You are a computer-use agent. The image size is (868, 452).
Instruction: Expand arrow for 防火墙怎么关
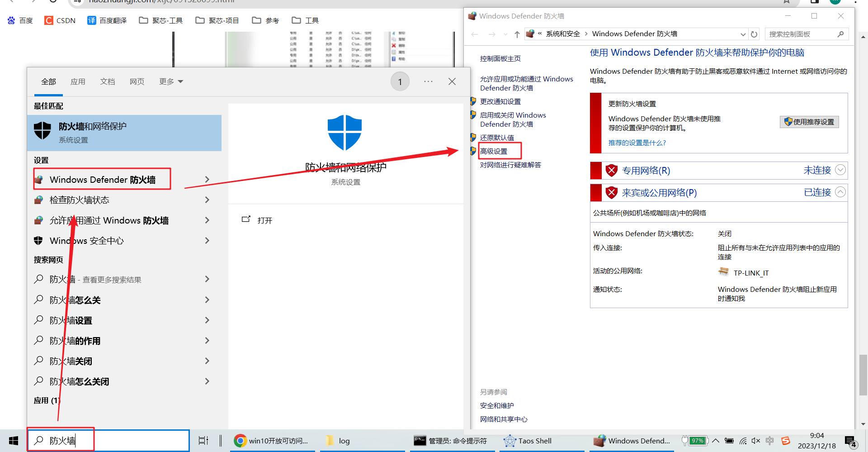(207, 300)
